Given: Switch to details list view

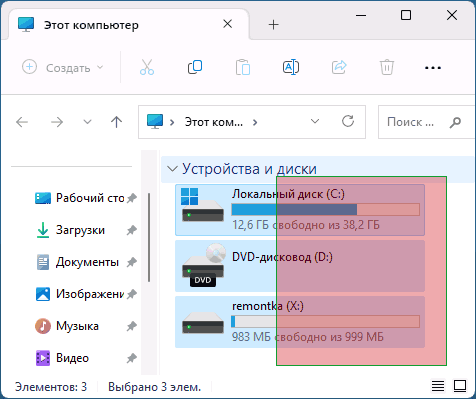Looking at the screenshot, I should coord(438,386).
